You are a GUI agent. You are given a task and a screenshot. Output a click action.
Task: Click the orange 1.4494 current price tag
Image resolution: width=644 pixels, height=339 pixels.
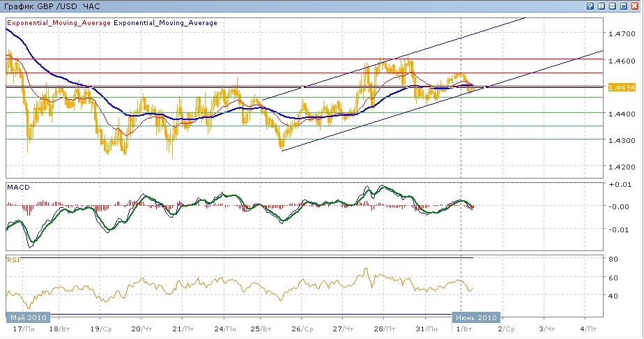click(x=620, y=87)
